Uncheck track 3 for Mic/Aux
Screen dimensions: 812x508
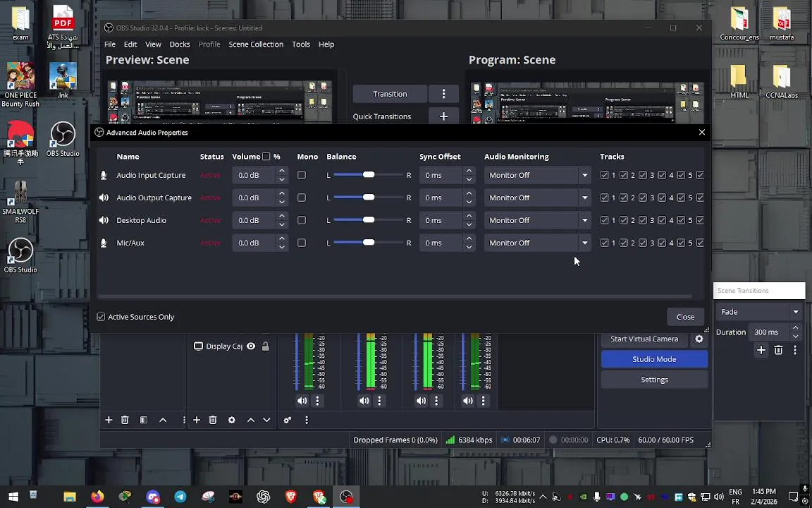643,243
